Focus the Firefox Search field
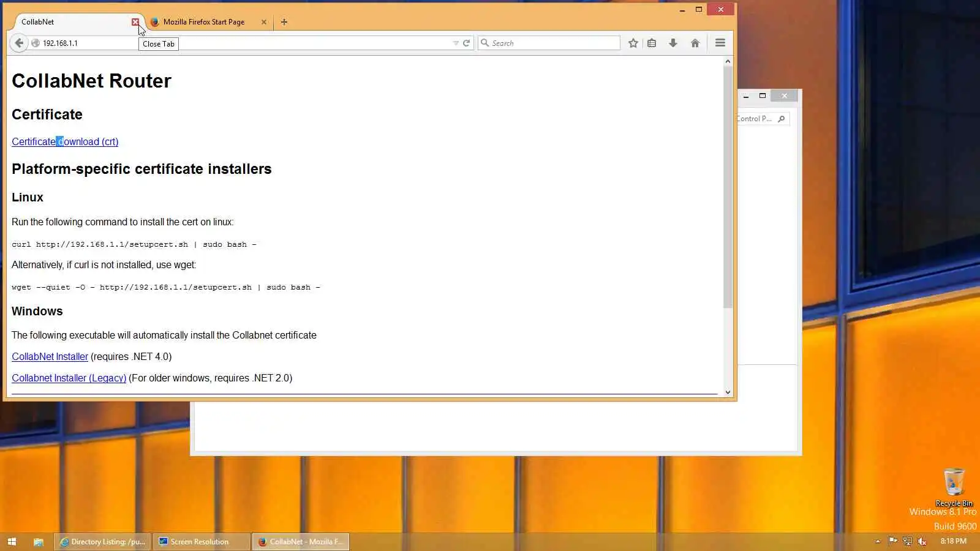This screenshot has height=551, width=980. pos(549,43)
